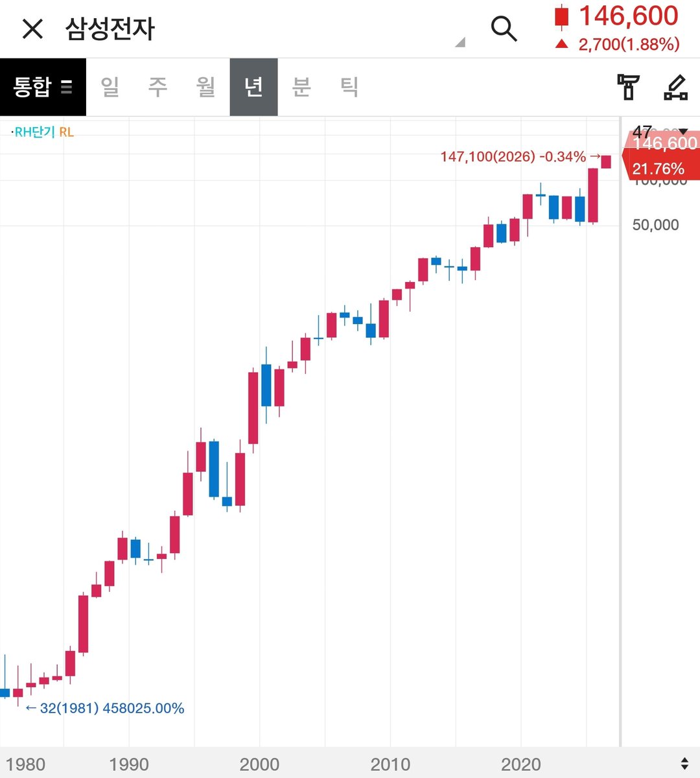Open stock search with magnifier icon
The image size is (700, 778).
504,29
